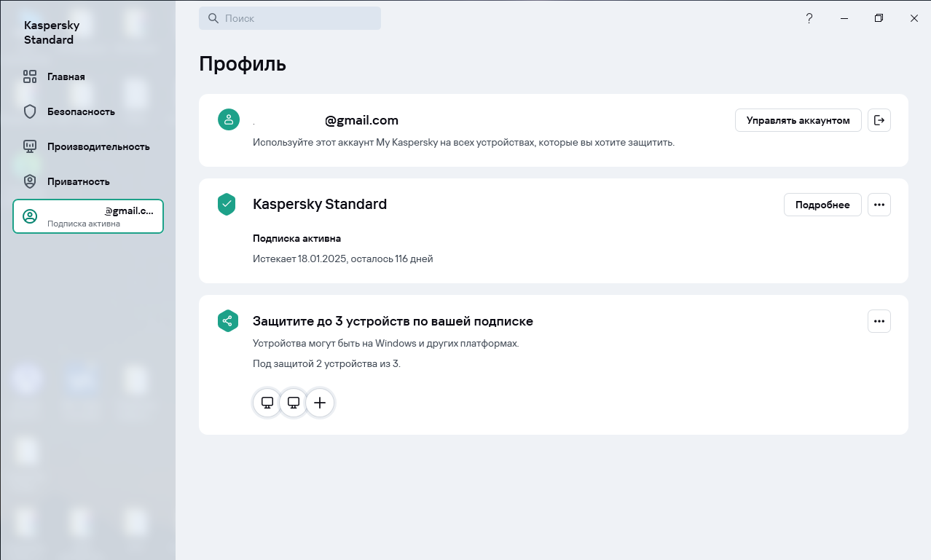The image size is (931, 560).
Task: Close the Kaspersky window
Action: (x=914, y=18)
